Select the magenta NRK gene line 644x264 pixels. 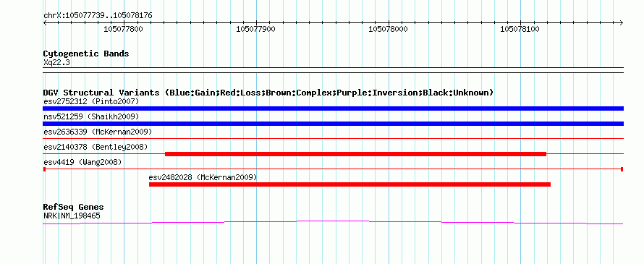(x=333, y=223)
